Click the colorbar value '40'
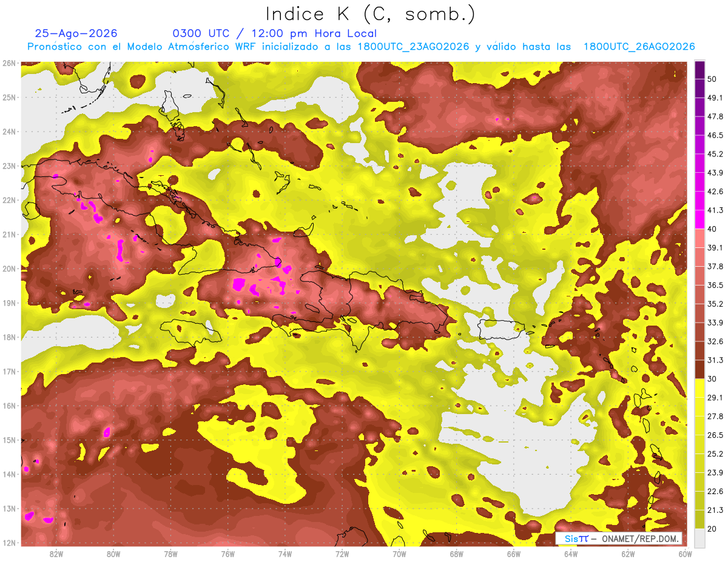728x562 pixels. point(713,229)
